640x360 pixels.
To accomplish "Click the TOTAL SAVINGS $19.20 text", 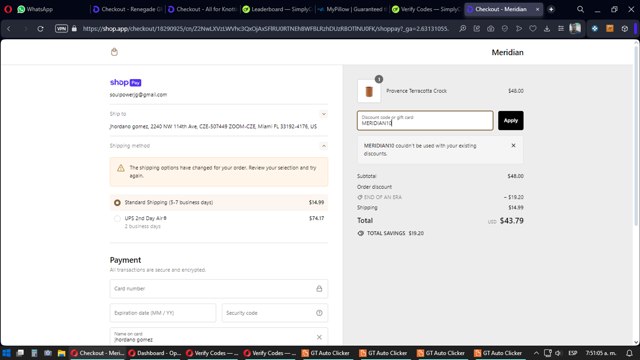I will [x=395, y=233].
